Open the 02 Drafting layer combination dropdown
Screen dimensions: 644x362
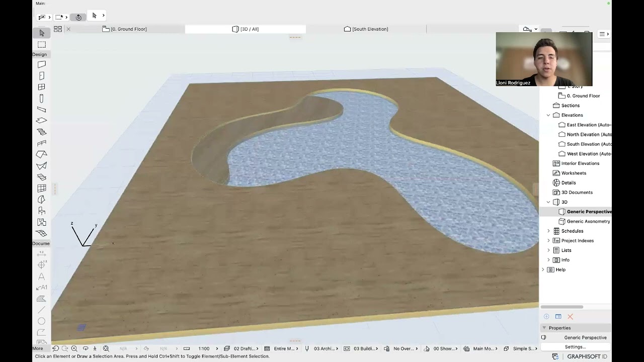[245, 348]
